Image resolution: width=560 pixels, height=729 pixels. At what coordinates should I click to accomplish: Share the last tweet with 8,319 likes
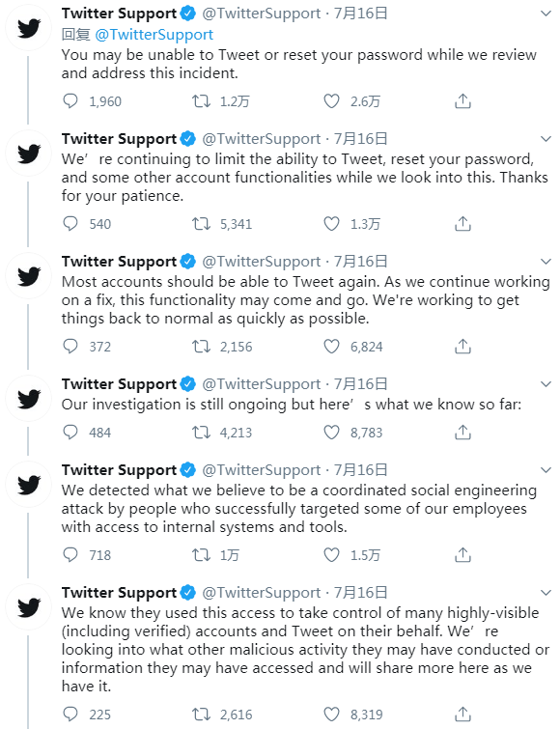coord(462,715)
